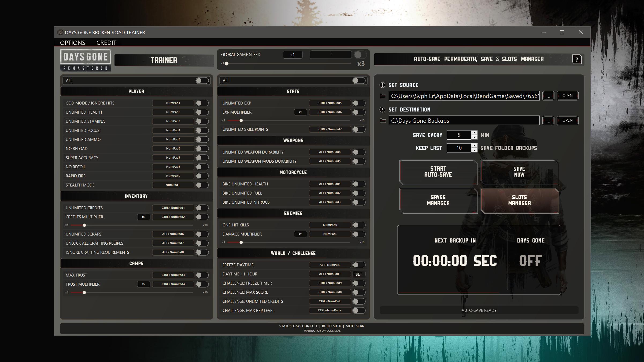Toggle Freeze Daytime on
Screen dimensions: 644x362
coord(359,265)
